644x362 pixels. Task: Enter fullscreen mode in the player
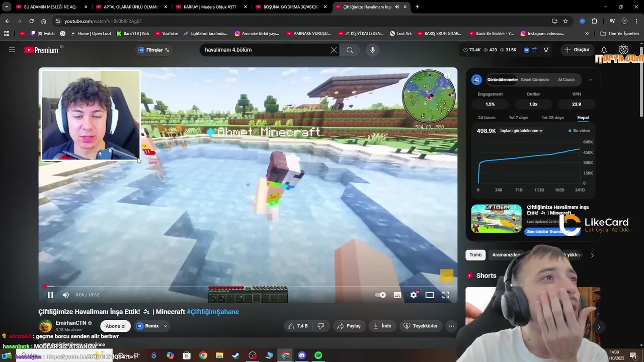(446, 295)
